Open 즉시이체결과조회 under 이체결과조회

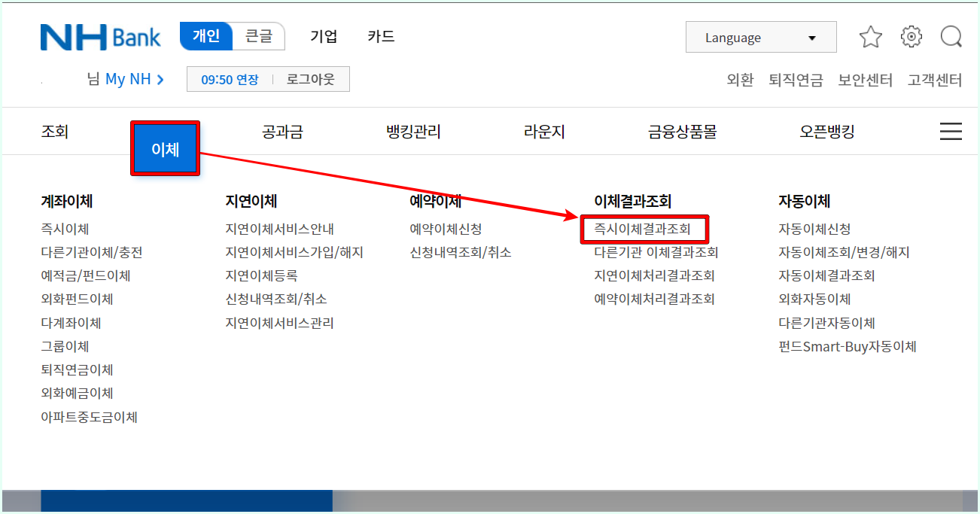pyautogui.click(x=644, y=230)
